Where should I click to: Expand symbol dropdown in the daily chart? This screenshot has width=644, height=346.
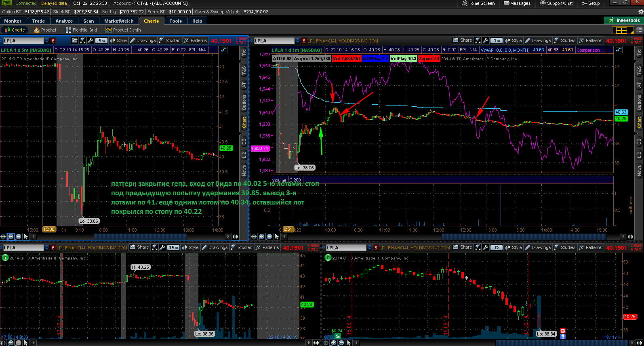(370, 248)
